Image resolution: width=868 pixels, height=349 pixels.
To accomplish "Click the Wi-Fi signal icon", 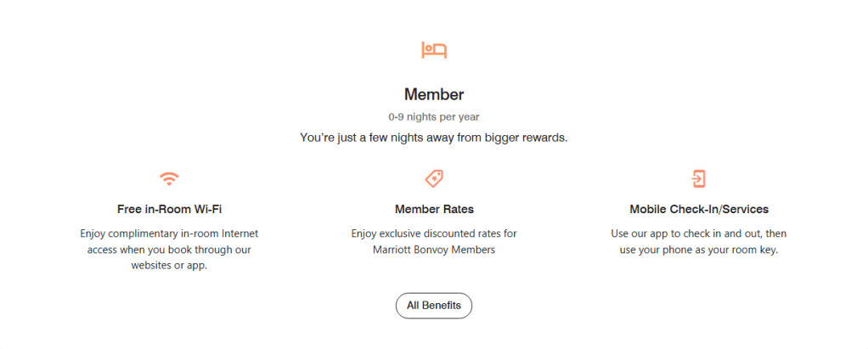I will click(170, 178).
